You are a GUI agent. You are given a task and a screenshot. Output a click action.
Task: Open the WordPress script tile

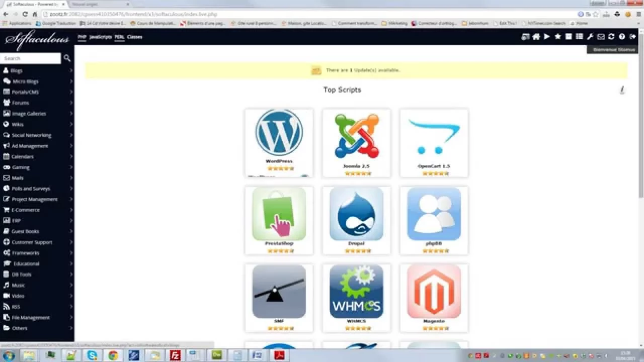(279, 143)
